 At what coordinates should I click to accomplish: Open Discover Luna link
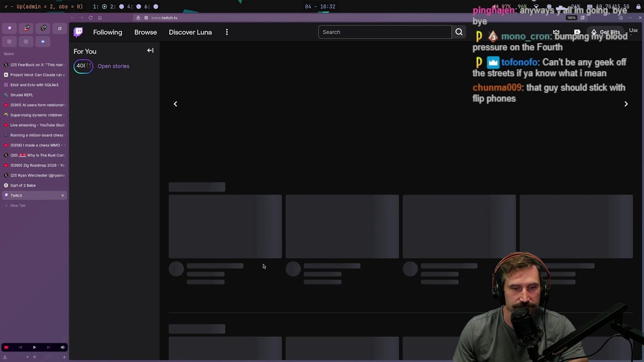click(x=190, y=32)
